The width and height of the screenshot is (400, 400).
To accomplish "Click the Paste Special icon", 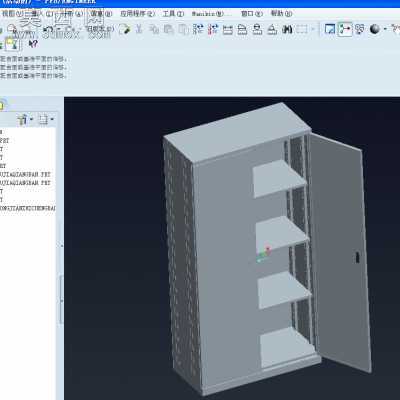I will [183, 29].
